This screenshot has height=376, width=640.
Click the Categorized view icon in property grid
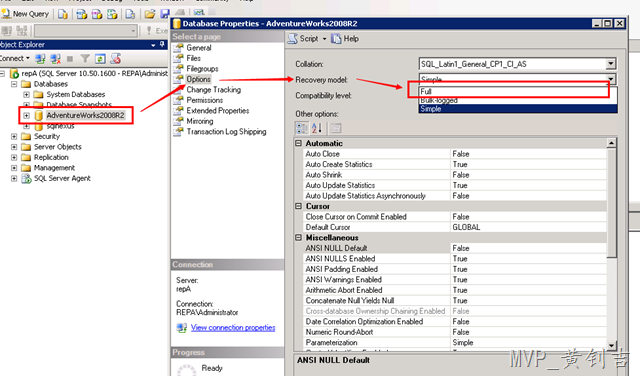pos(302,128)
